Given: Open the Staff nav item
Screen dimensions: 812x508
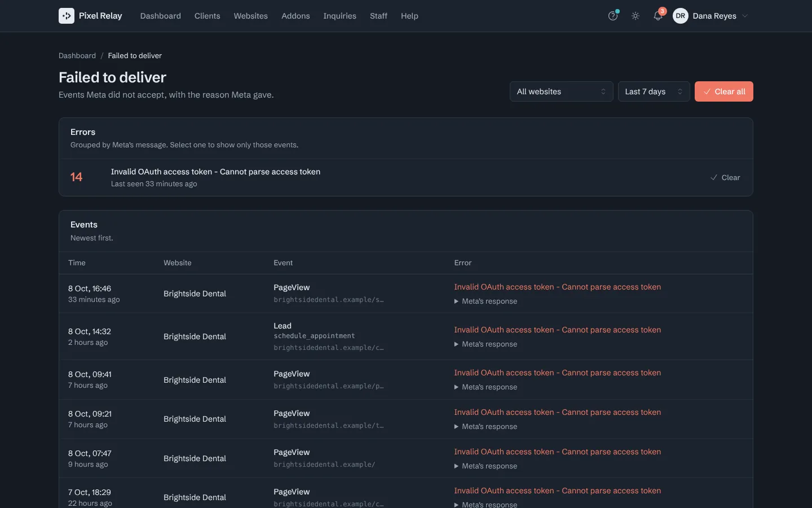Looking at the screenshot, I should click(x=378, y=16).
